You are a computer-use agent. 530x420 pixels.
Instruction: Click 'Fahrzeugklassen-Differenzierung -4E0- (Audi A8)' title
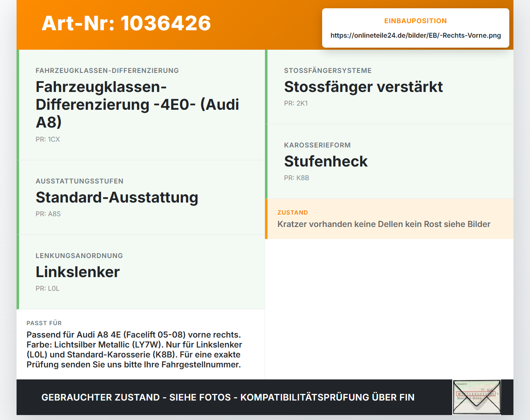[x=137, y=104]
